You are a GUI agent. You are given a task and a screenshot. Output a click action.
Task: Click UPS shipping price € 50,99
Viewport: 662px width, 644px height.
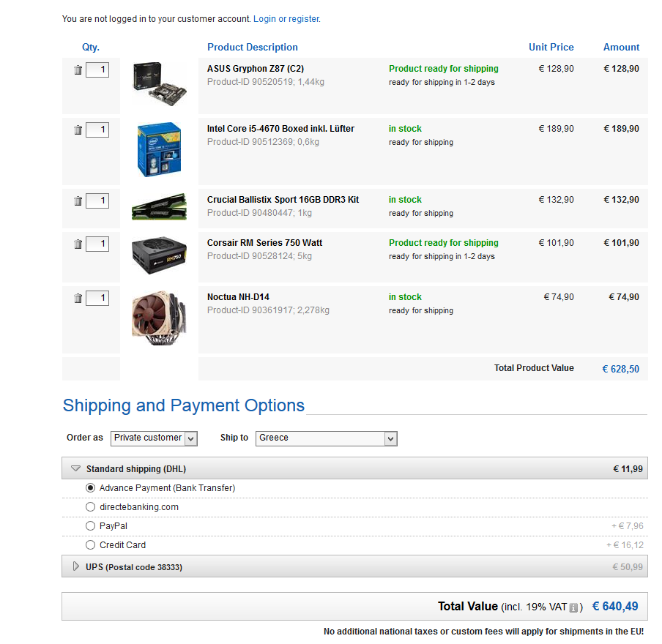pyautogui.click(x=628, y=566)
